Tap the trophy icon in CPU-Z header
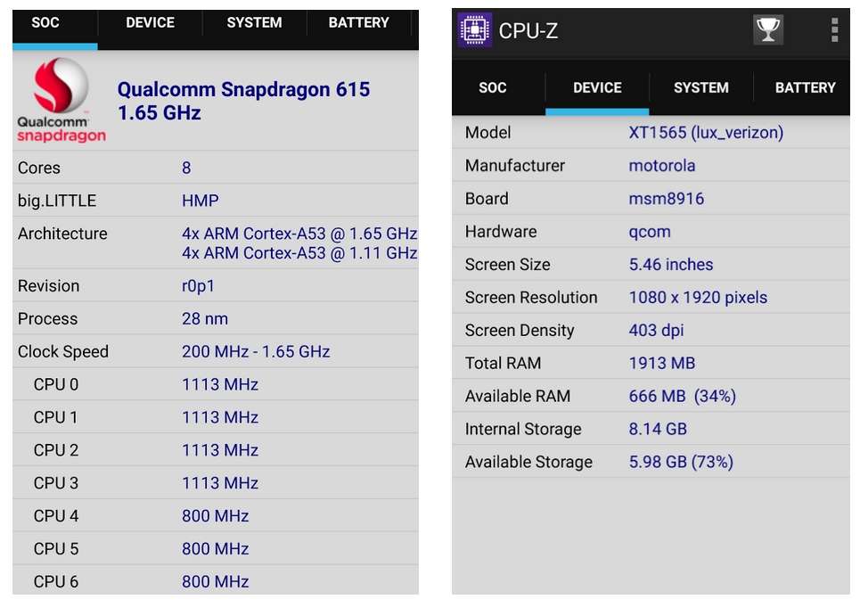Screen dimensions: 860x616 coord(768,29)
